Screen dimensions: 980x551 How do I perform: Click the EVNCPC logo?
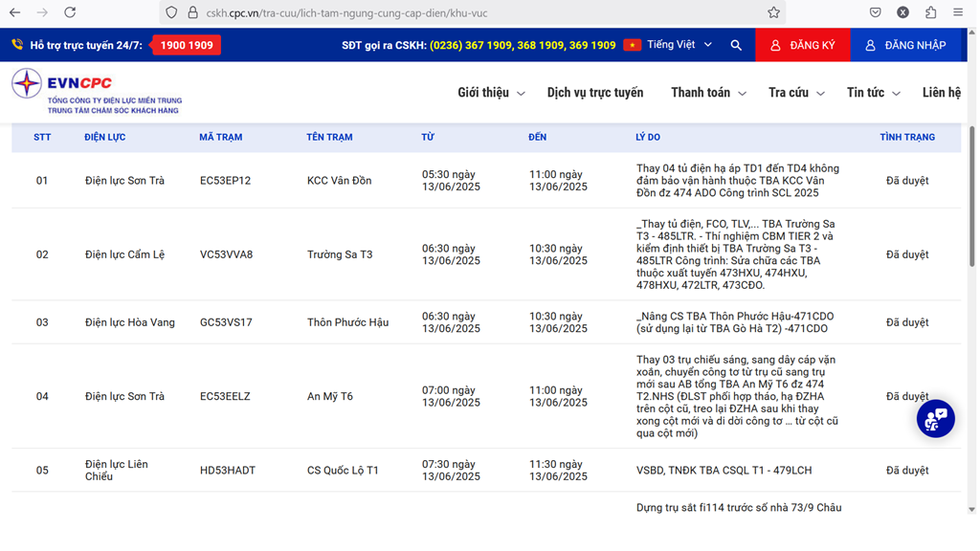coord(97,91)
